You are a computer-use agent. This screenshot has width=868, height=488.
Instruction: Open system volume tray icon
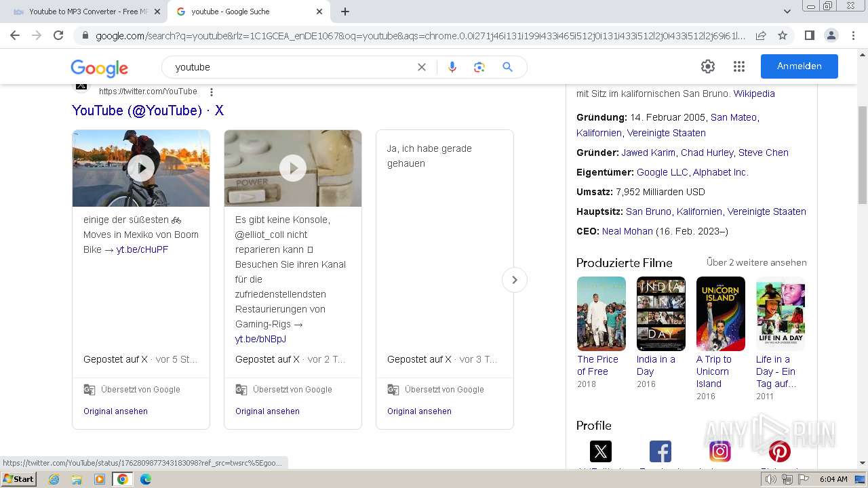pyautogui.click(x=771, y=479)
